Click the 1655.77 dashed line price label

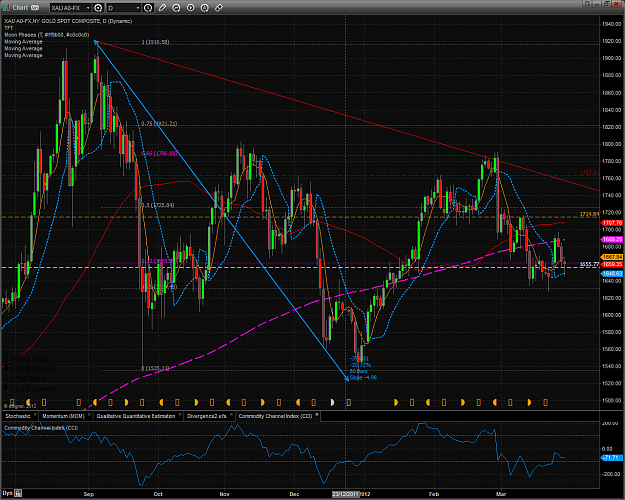[590, 264]
